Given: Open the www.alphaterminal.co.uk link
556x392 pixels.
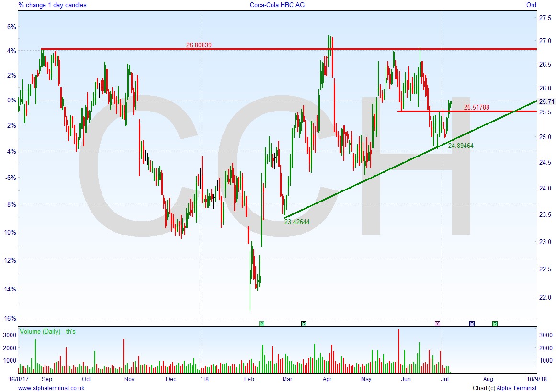Looking at the screenshot, I should [51, 388].
